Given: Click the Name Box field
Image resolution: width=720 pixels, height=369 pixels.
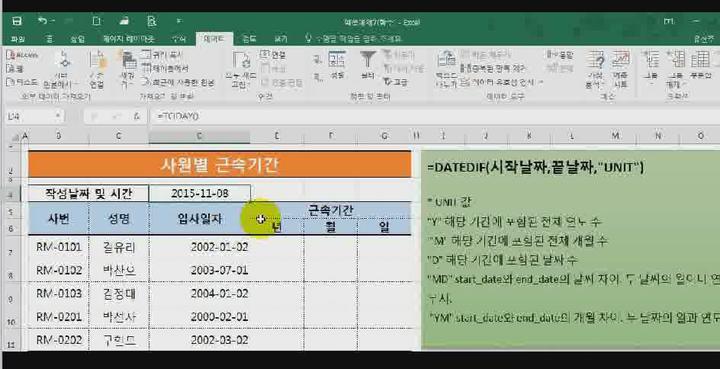Looking at the screenshot, I should [29, 116].
